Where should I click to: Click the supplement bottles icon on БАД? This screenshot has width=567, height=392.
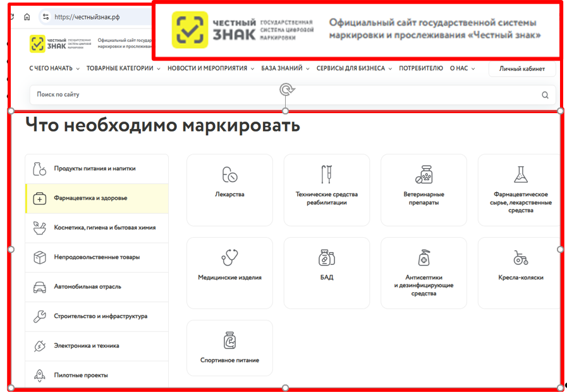coord(327,257)
